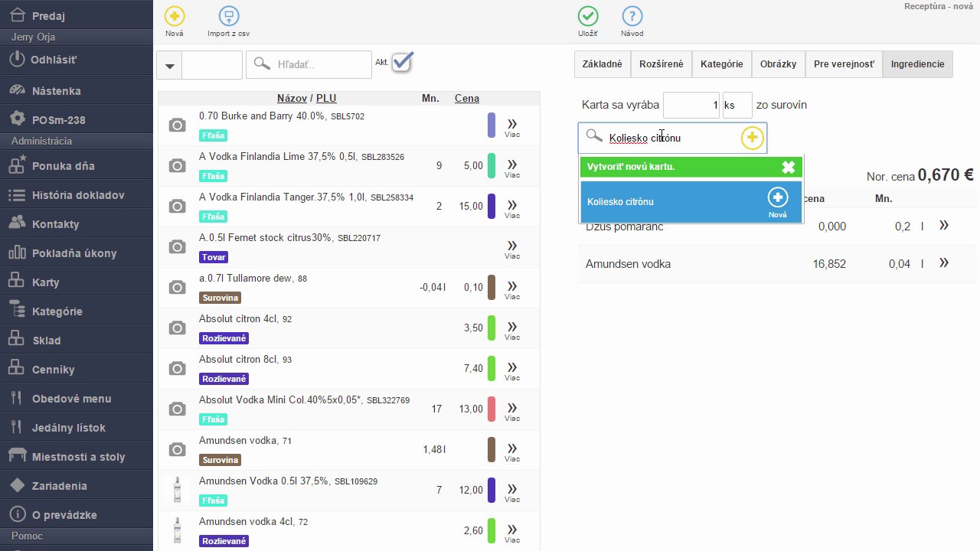Screen dimensions: 980x551
Task: Click camera icon for A Vodka Finlandia Lime
Action: point(178,165)
